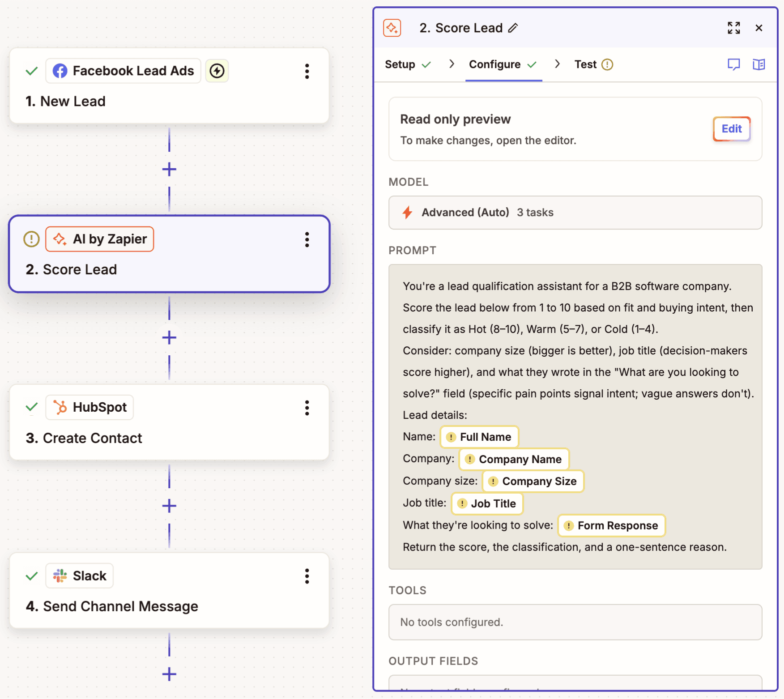Open the comments speech bubble icon
This screenshot has width=784, height=699.
[x=734, y=64]
